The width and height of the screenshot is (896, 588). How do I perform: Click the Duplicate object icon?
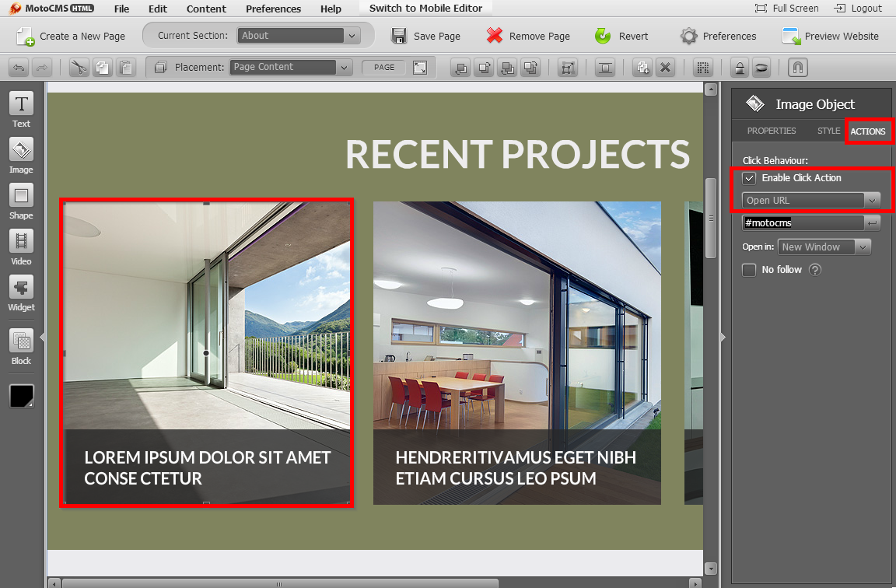pos(643,68)
